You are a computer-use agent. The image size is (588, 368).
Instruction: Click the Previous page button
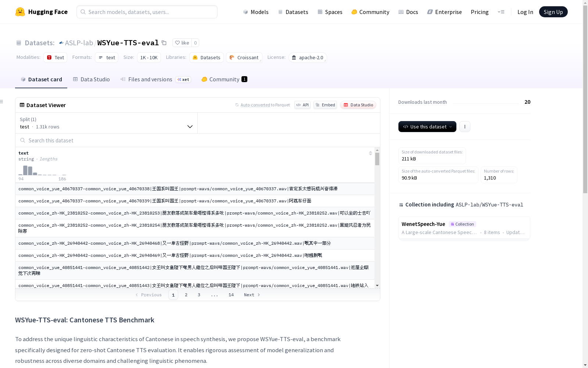pos(148,295)
